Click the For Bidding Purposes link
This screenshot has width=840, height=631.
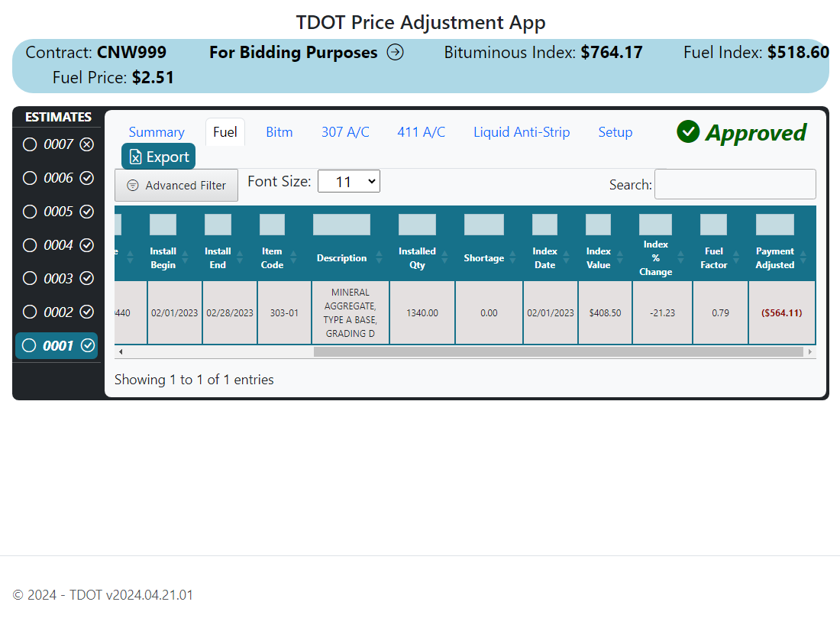pyautogui.click(x=293, y=53)
